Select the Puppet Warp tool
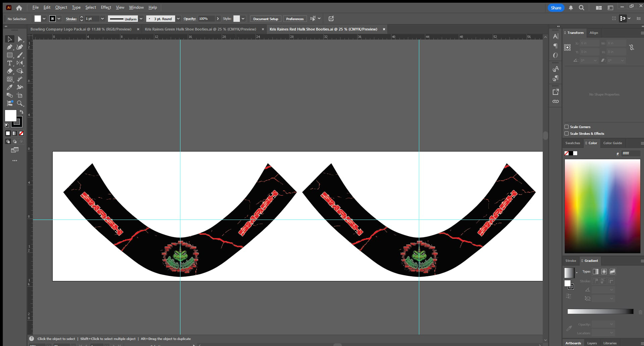 click(x=20, y=87)
